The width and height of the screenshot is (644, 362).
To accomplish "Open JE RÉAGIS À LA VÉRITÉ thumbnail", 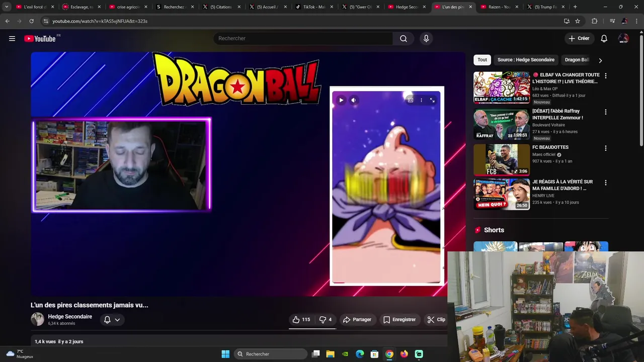I will pyautogui.click(x=502, y=194).
